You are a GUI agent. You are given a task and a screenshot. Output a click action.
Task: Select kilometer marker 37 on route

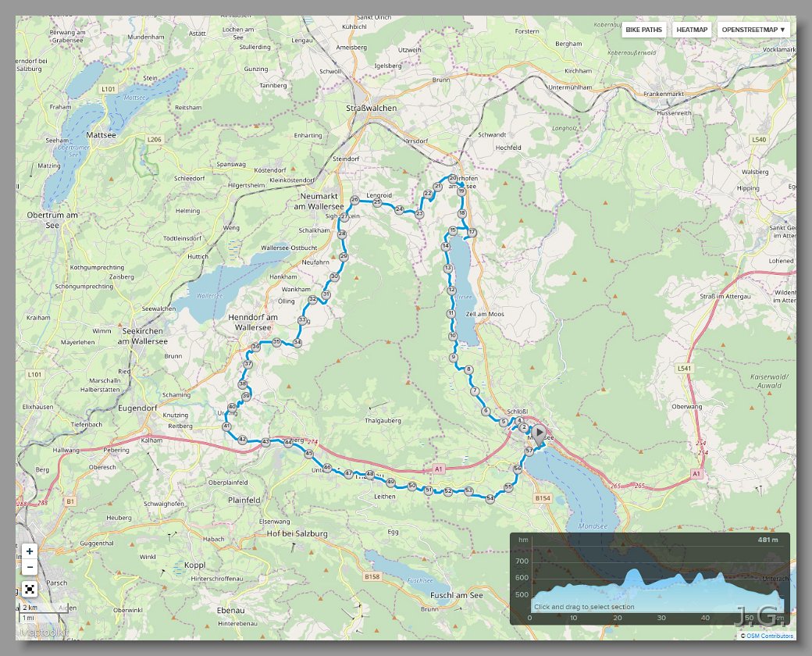coord(248,364)
